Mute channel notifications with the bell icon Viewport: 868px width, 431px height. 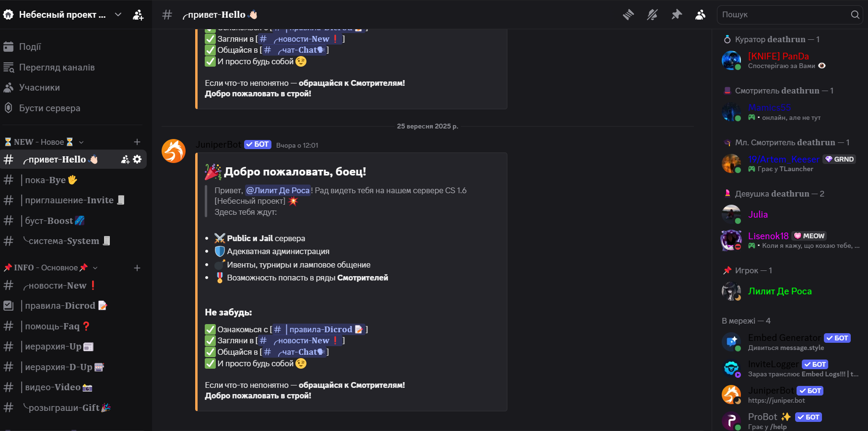click(652, 15)
